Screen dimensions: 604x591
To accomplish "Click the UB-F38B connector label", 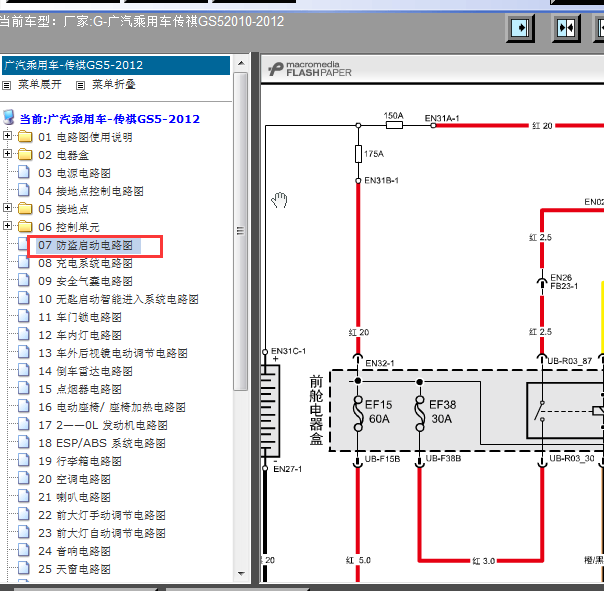I will (x=443, y=458).
